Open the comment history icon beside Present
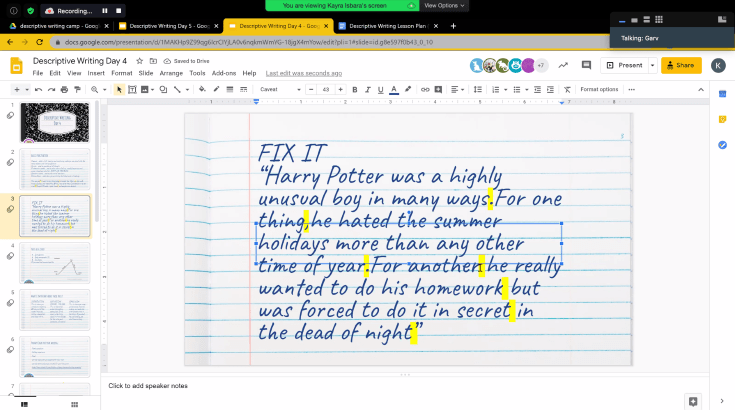Screen dimensions: 735x410 pyautogui.click(x=585, y=65)
